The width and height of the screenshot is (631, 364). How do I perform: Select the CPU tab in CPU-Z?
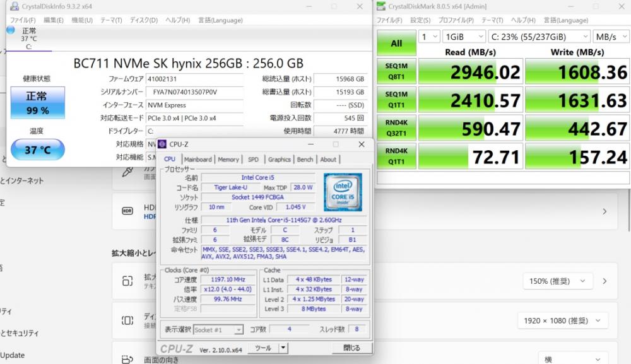tap(170, 159)
